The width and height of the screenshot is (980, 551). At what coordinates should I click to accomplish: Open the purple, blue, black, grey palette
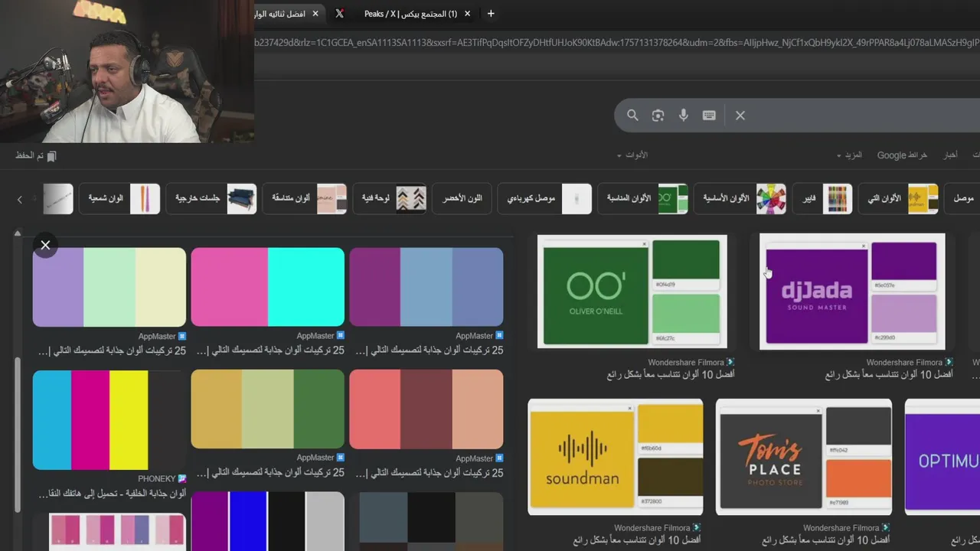pyautogui.click(x=267, y=521)
